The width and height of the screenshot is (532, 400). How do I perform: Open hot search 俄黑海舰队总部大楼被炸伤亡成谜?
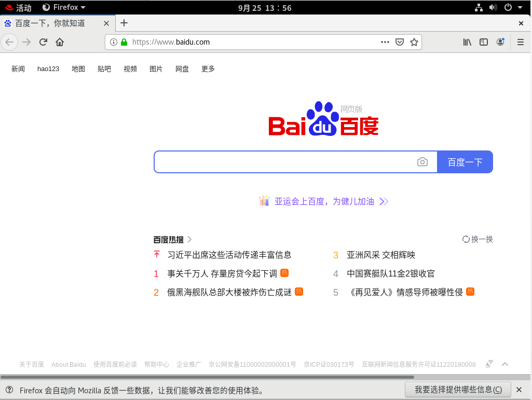tap(229, 292)
